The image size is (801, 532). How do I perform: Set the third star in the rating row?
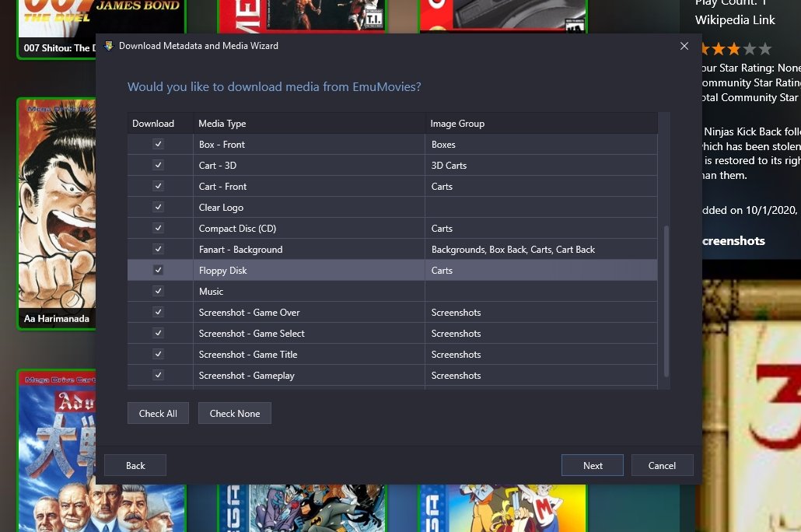[x=734, y=49]
